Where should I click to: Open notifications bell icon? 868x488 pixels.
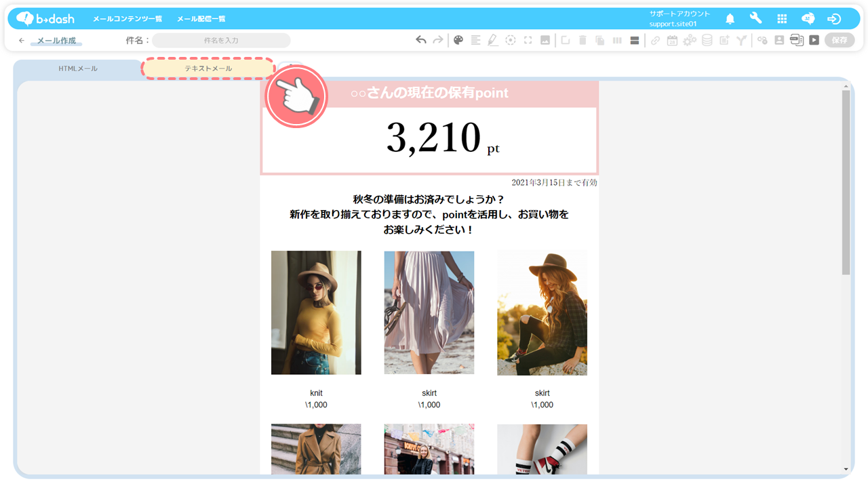(x=730, y=19)
